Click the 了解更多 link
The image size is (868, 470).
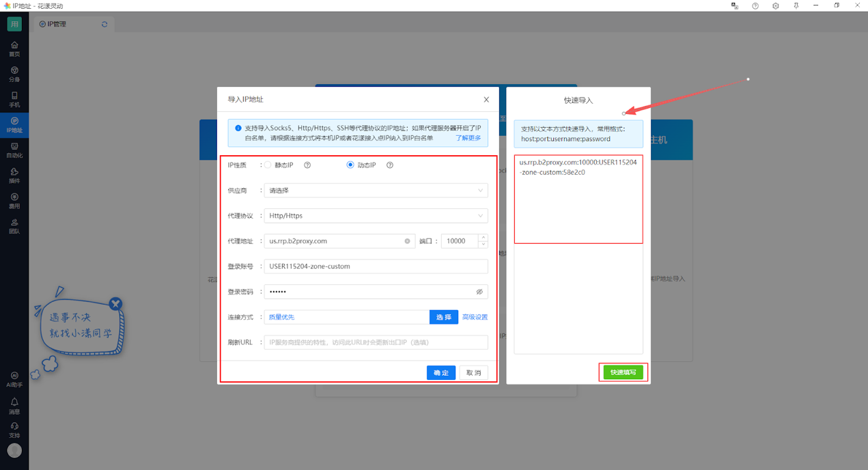point(468,138)
